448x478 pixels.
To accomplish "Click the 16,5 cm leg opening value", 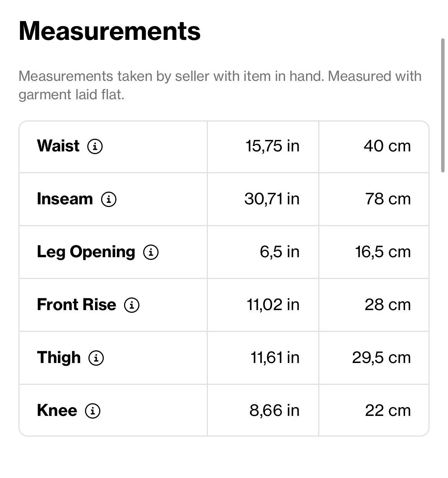I will (x=383, y=252).
